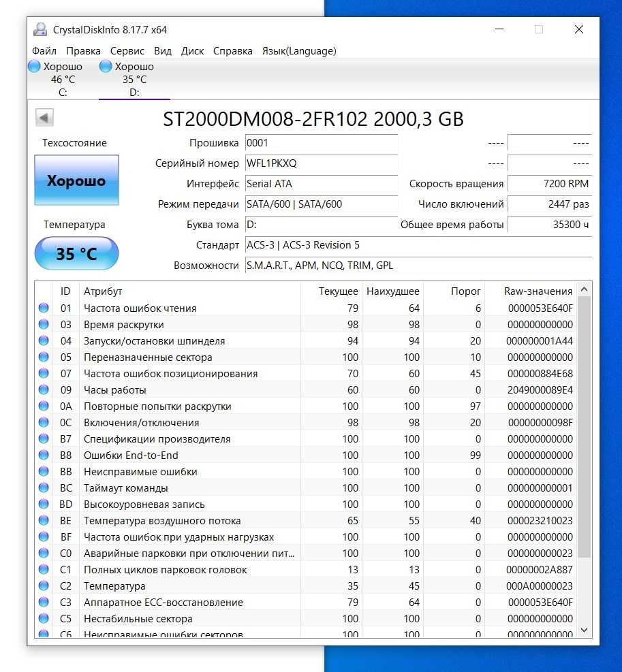Click the scrollbar up arrow of attribute list
The height and width of the screenshot is (672, 622).
[584, 290]
